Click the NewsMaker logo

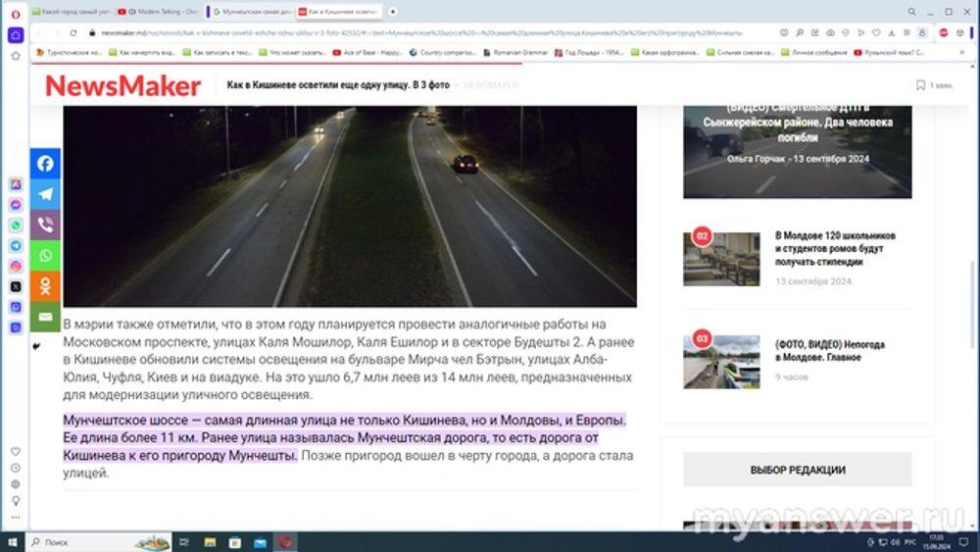(123, 85)
